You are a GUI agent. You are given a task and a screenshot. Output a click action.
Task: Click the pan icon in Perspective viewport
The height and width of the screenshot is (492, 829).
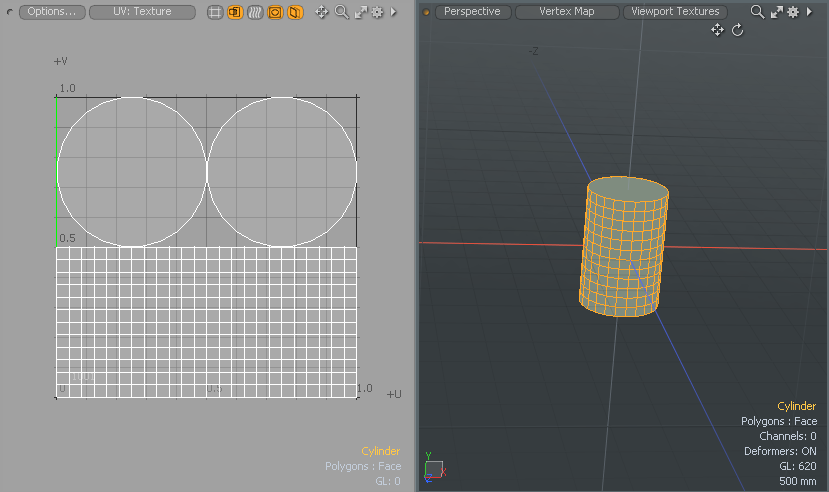coord(717,30)
